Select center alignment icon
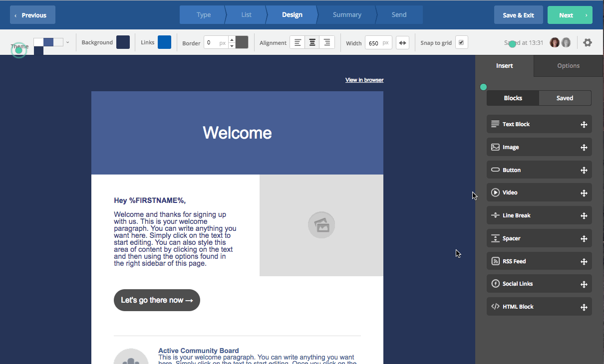 click(312, 43)
